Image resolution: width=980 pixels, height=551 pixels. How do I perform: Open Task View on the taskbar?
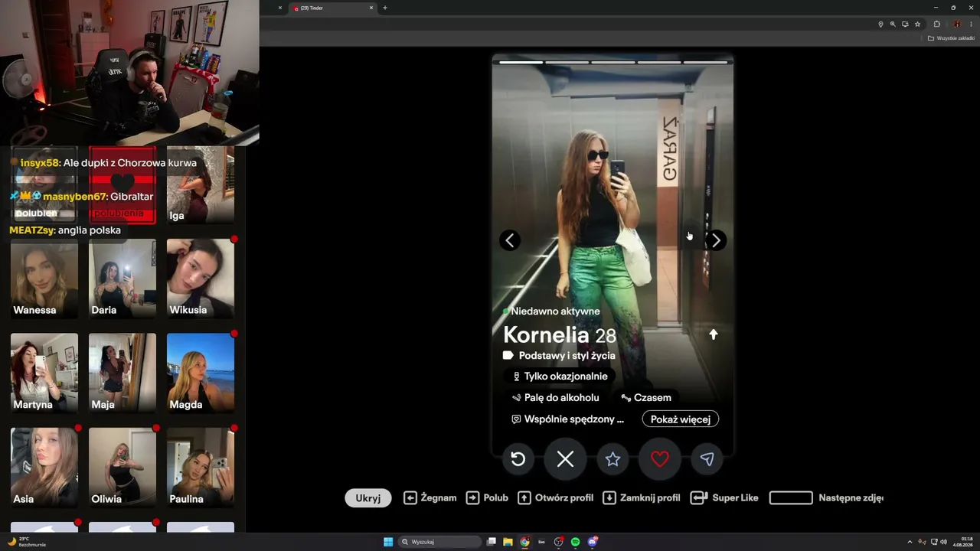492,542
